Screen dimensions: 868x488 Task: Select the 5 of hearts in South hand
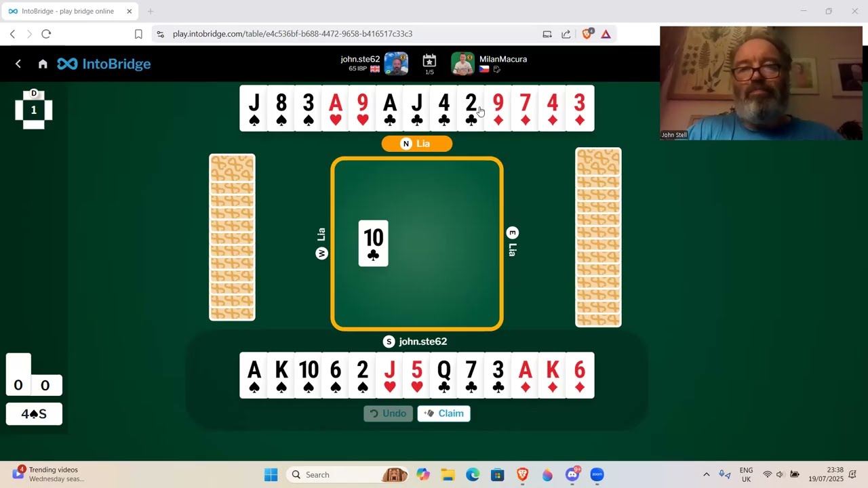pos(416,375)
